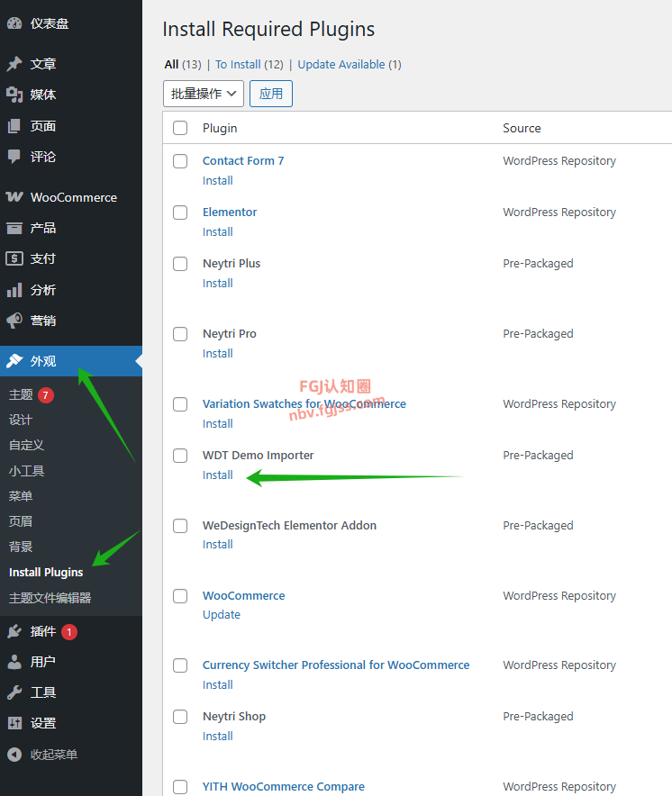
Task: Check the Contact Form 7 checkbox
Action: click(x=180, y=161)
